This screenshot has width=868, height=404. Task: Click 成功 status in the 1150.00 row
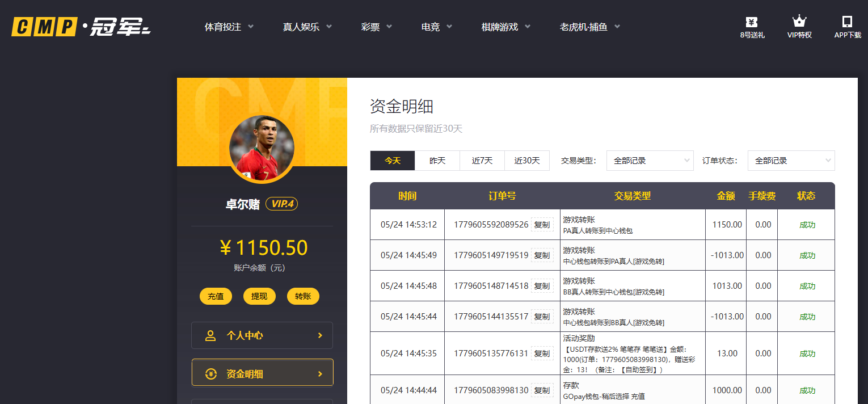pos(807,225)
